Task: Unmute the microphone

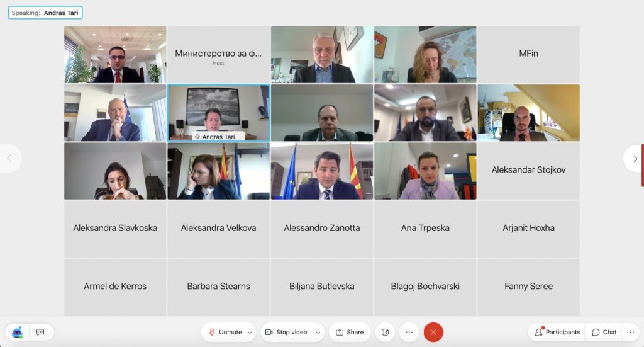Action: pyautogui.click(x=225, y=332)
